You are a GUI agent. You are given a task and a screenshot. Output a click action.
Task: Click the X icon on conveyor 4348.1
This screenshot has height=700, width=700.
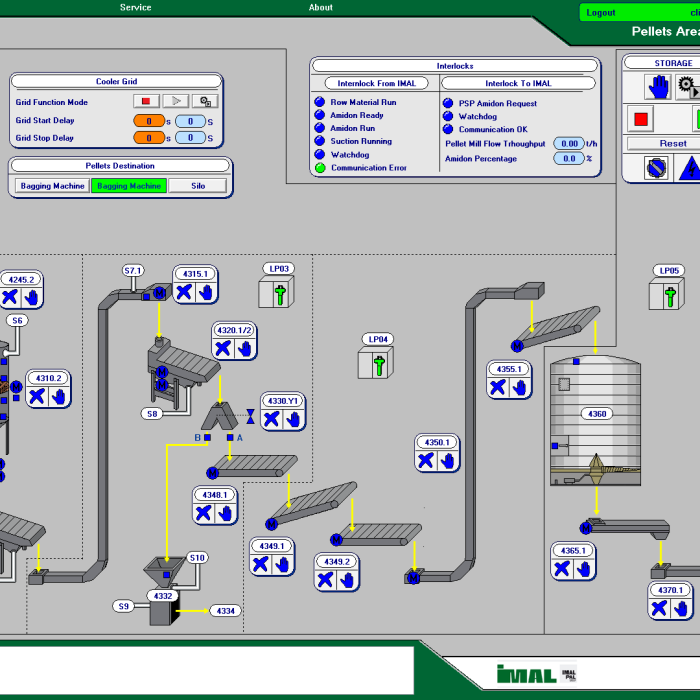pos(204,513)
